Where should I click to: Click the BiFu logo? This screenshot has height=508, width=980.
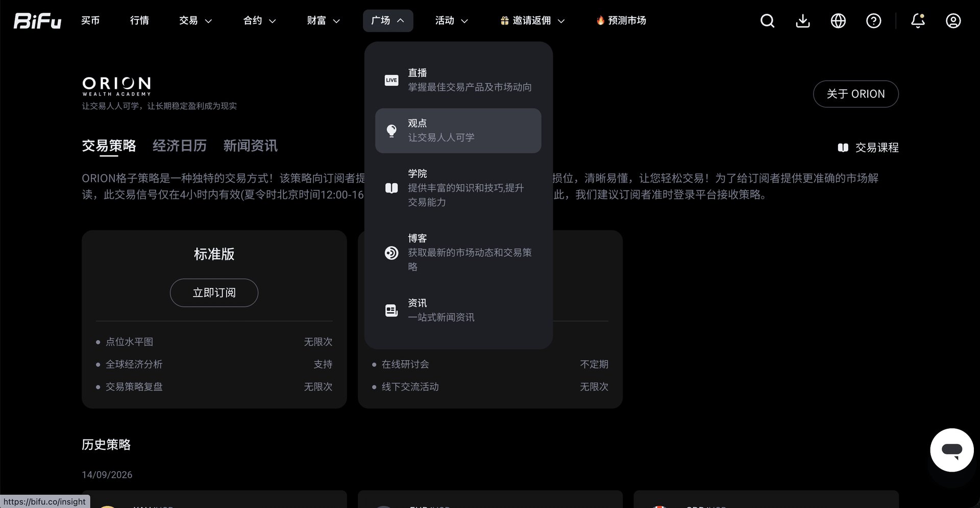click(x=37, y=21)
